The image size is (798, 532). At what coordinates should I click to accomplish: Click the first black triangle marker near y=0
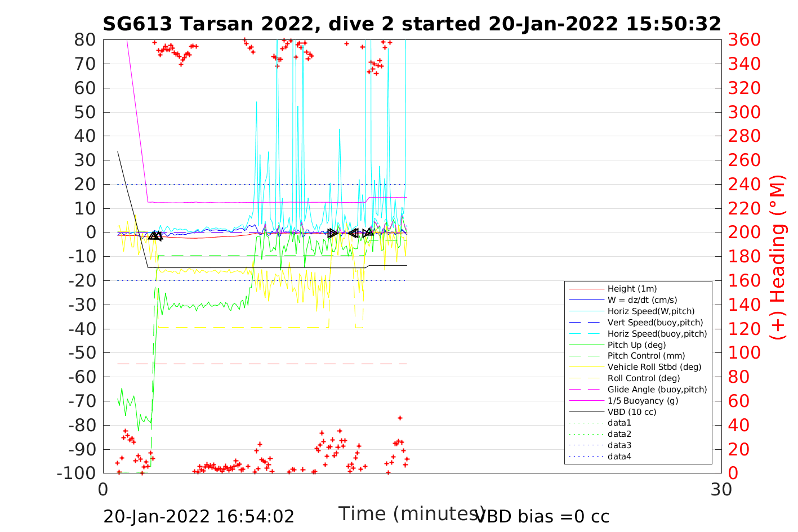(153, 235)
